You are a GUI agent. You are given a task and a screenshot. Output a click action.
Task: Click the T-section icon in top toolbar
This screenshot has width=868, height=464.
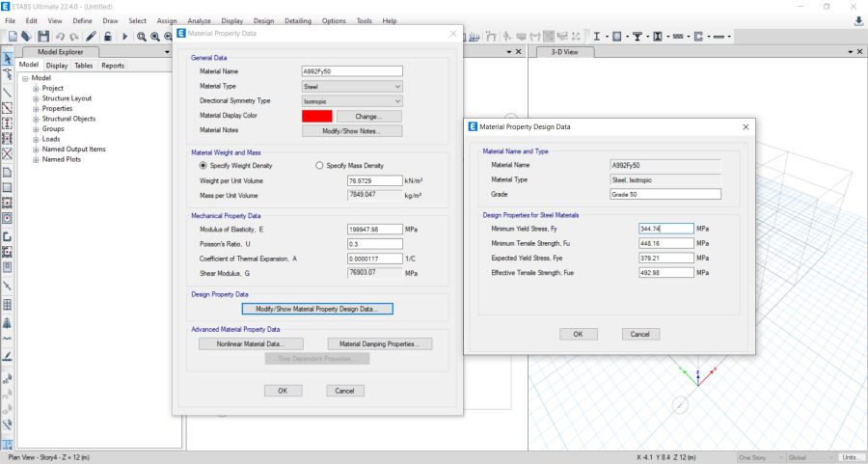point(637,37)
